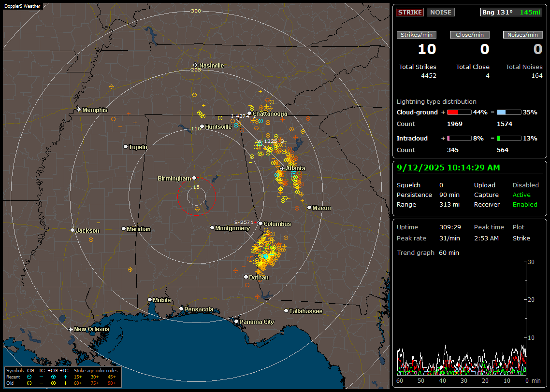Click the Chattanooga city marker
The width and height of the screenshot is (550, 392).
(x=249, y=113)
